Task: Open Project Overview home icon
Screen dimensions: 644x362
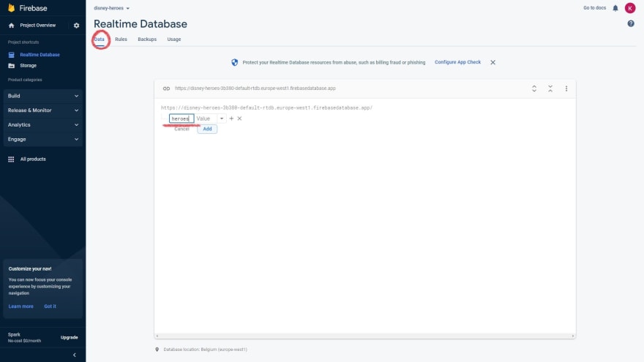Action: [12, 26]
